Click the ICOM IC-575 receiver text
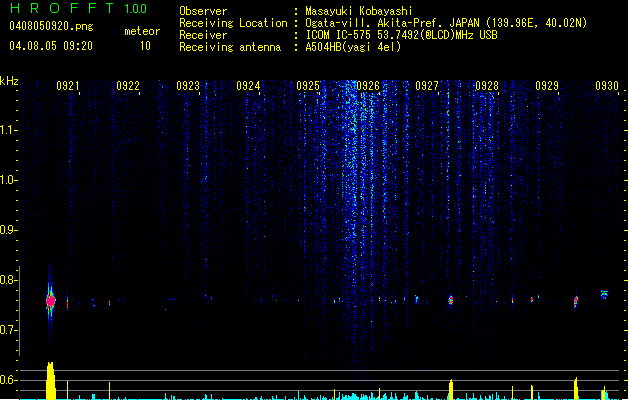The width and height of the screenshot is (629, 400). (x=401, y=35)
